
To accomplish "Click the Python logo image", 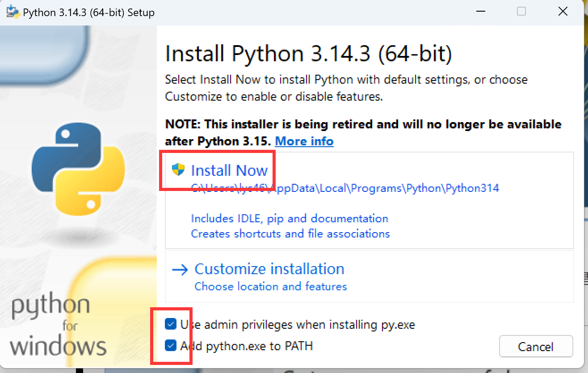I will tap(78, 169).
